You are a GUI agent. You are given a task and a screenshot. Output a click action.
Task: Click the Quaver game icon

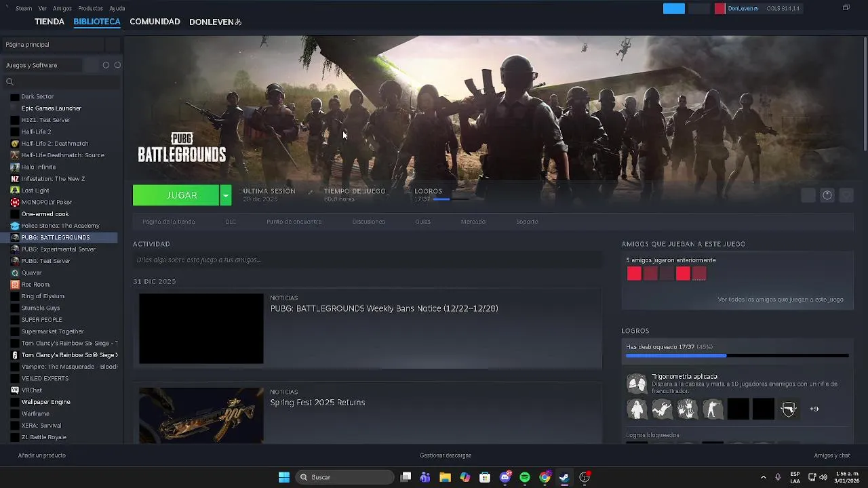click(15, 272)
